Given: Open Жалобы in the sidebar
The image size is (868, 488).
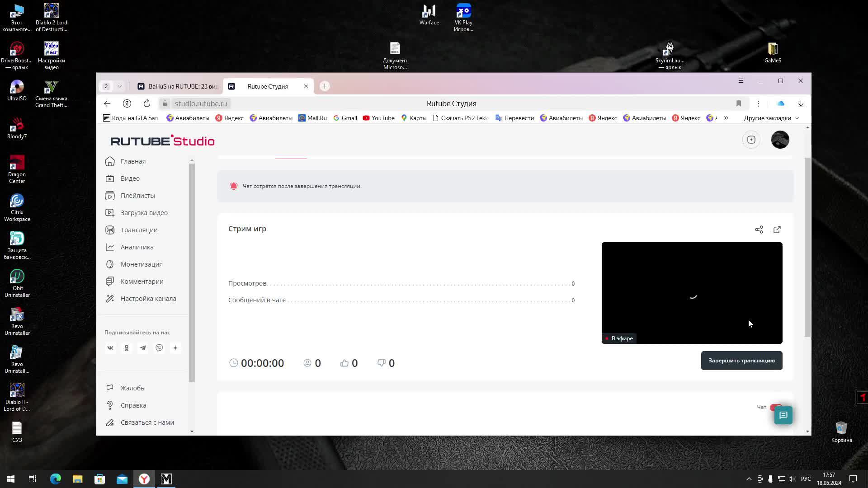Looking at the screenshot, I should (133, 388).
